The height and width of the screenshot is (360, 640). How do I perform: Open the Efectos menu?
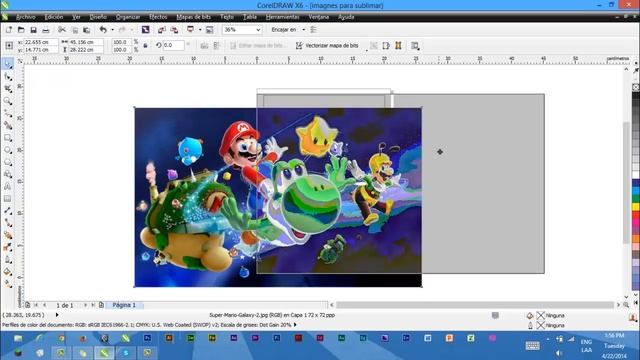click(x=158, y=17)
